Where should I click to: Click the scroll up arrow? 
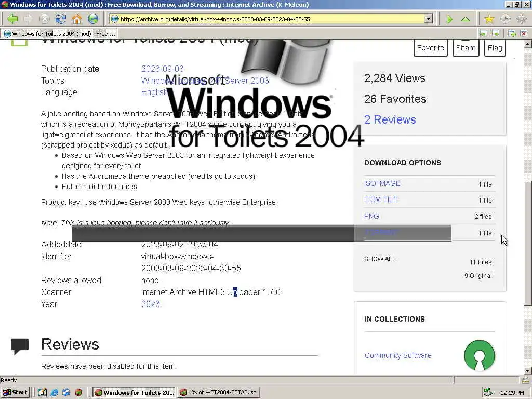tap(527, 44)
